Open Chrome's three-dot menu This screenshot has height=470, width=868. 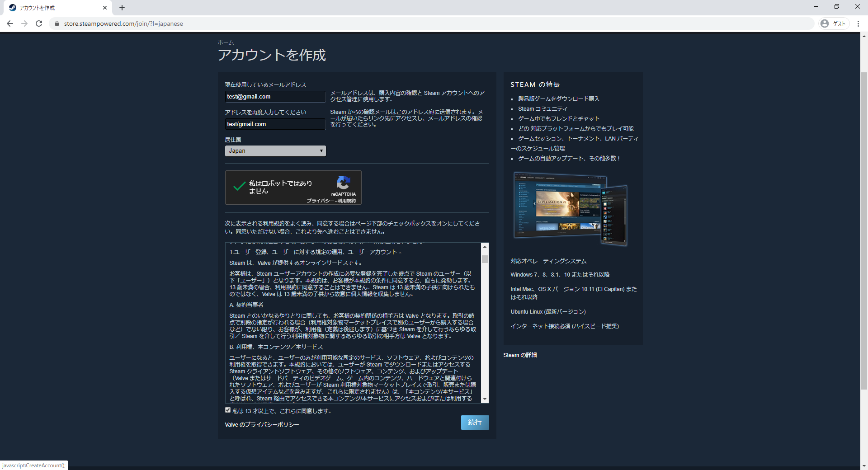click(x=858, y=23)
